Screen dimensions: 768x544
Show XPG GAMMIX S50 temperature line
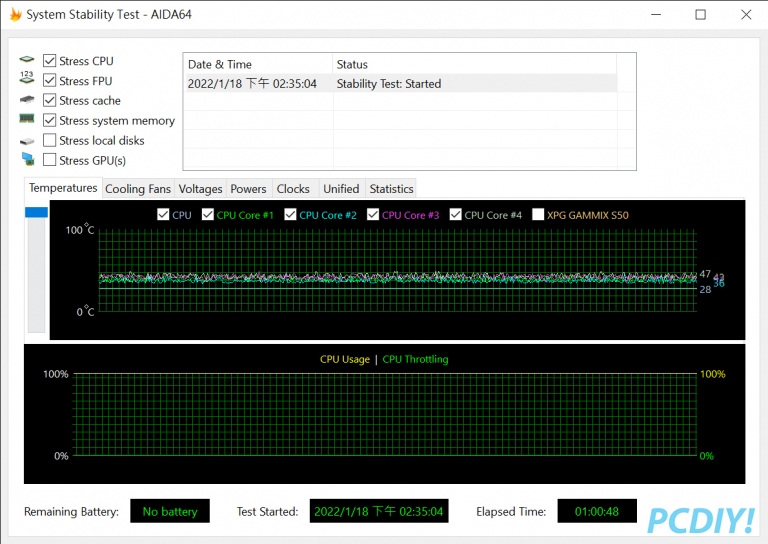pos(538,214)
